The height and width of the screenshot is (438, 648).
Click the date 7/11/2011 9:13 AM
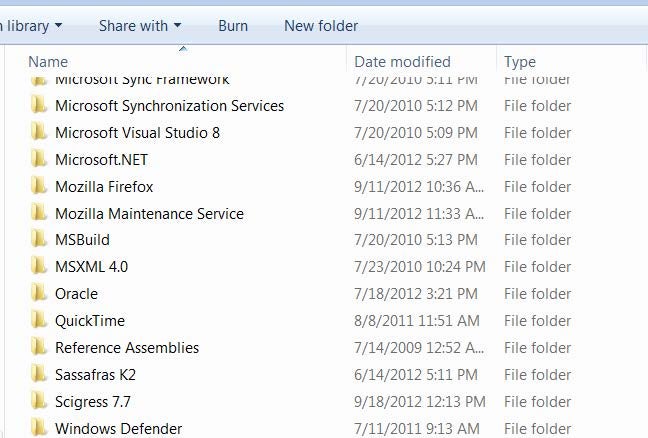click(x=417, y=428)
